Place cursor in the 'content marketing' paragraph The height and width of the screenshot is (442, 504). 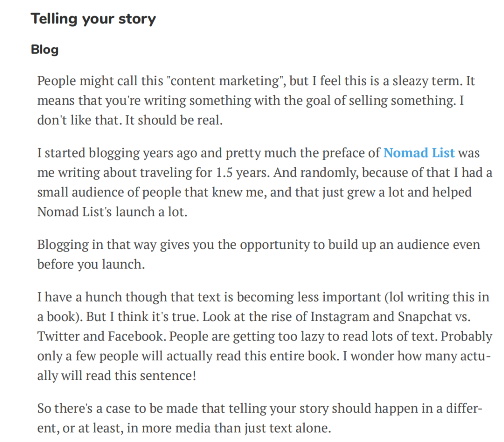click(256, 100)
